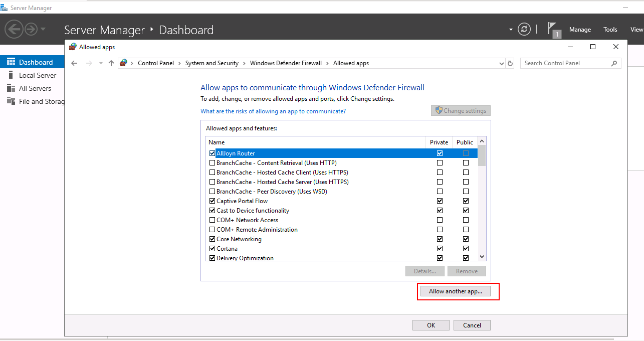Uncheck Core Networking name checkbox
The height and width of the screenshot is (341, 644).
click(x=212, y=239)
